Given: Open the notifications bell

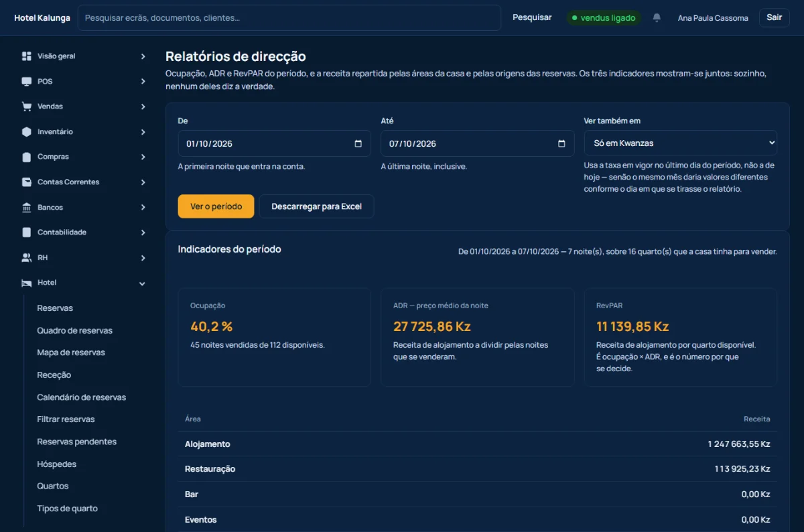Looking at the screenshot, I should tap(657, 17).
